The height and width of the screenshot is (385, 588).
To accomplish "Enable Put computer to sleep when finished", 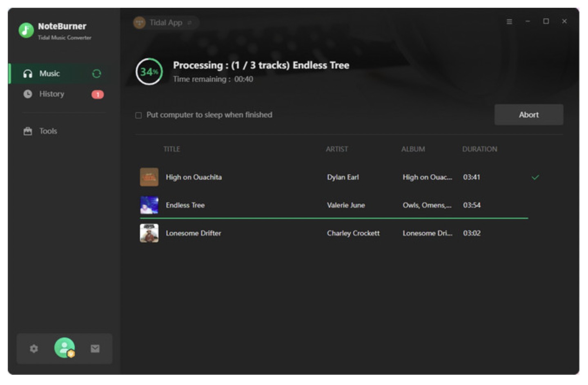I will pyautogui.click(x=138, y=115).
